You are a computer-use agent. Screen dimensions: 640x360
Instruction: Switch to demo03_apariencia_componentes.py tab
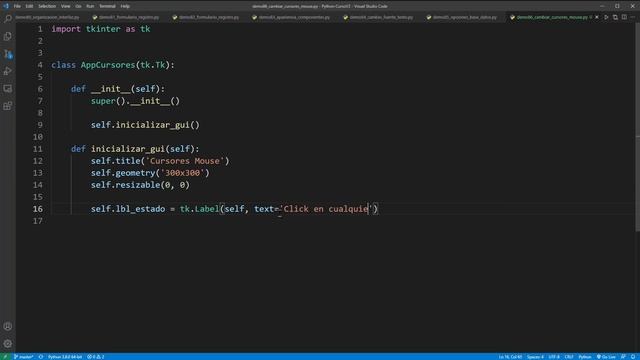(x=291, y=18)
